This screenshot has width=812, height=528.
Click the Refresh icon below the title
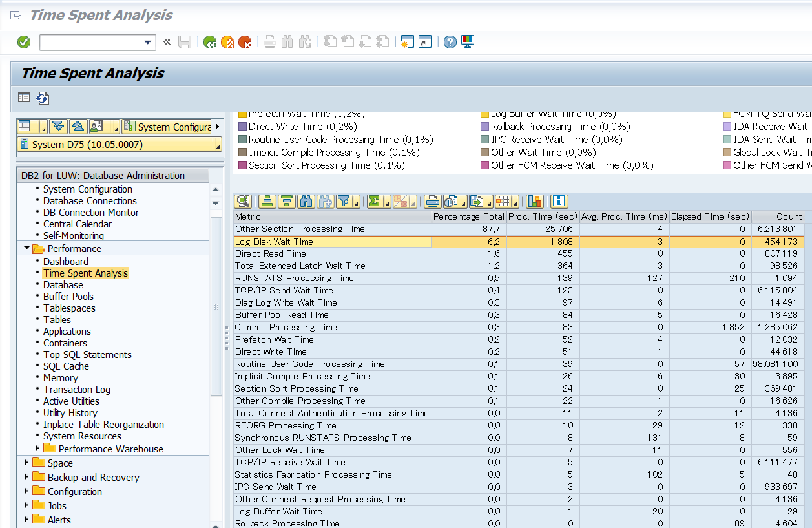pyautogui.click(x=43, y=98)
